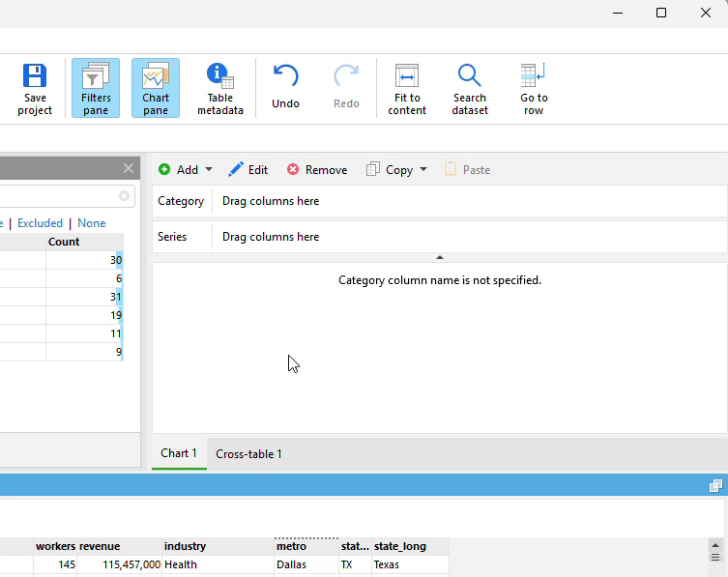
Task: Maximize the application window
Action: [x=661, y=13]
